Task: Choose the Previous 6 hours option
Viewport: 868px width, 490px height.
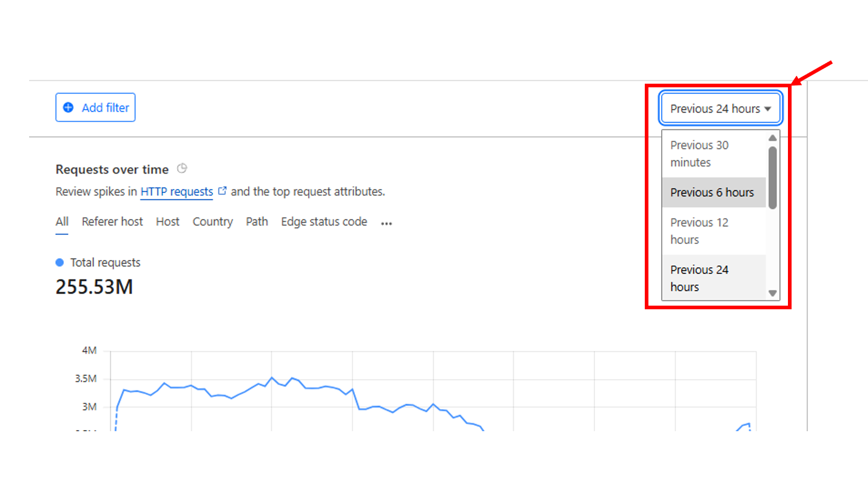Action: pyautogui.click(x=713, y=192)
